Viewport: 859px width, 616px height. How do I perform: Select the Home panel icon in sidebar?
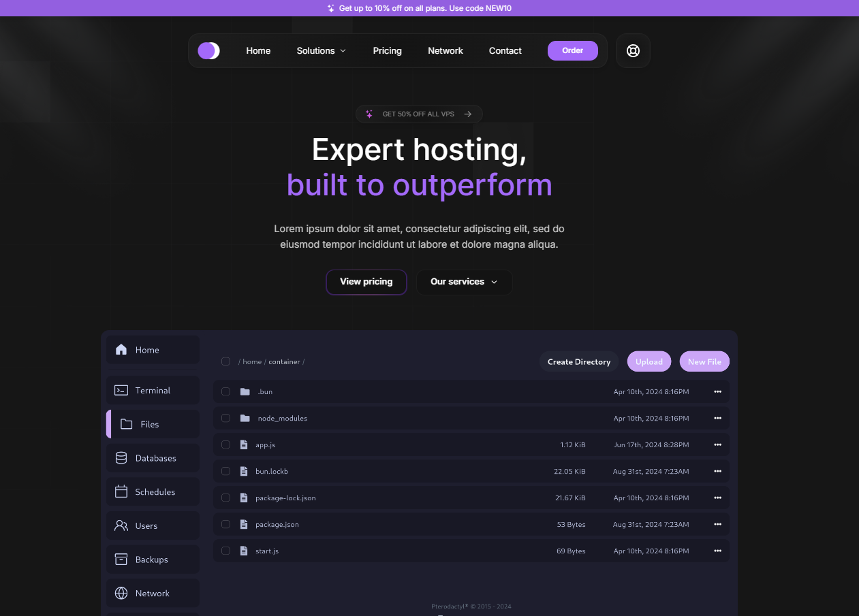121,349
